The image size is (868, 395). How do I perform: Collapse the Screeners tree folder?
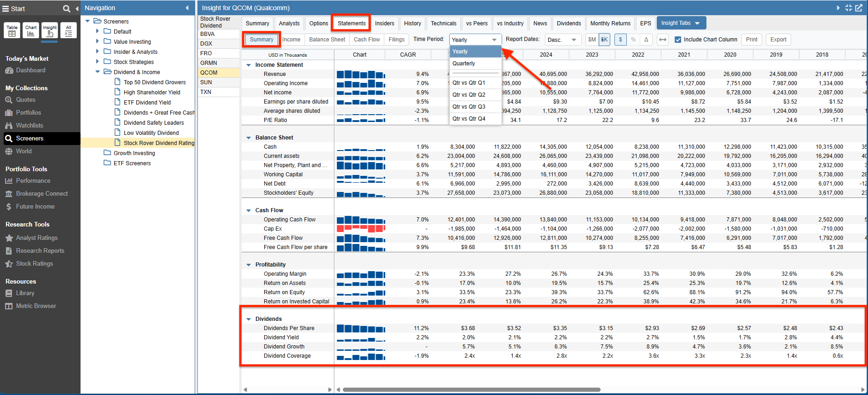87,21
